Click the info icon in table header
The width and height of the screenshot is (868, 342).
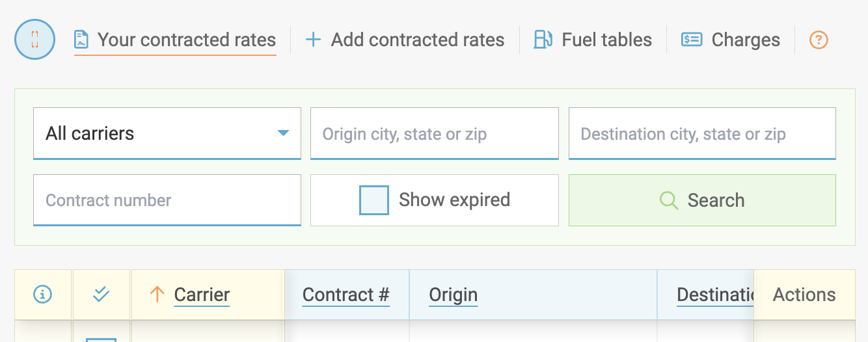coord(43,295)
